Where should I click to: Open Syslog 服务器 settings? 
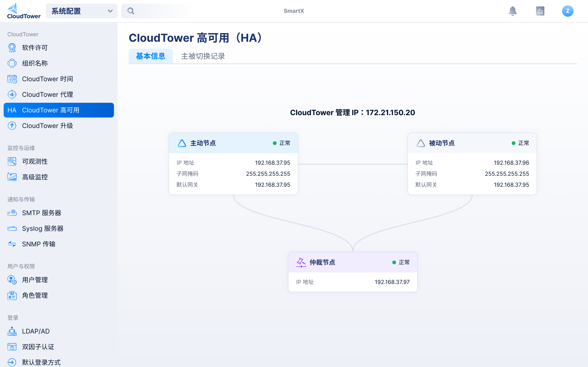pos(43,228)
